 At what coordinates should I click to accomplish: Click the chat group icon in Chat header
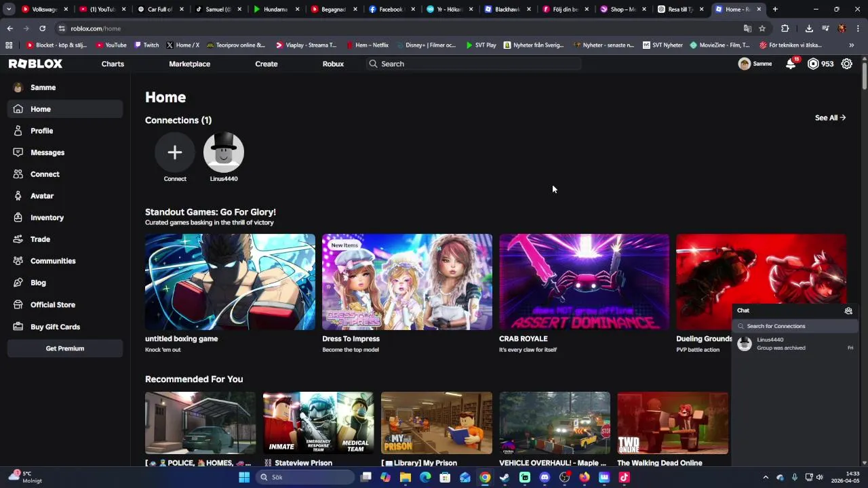848,310
